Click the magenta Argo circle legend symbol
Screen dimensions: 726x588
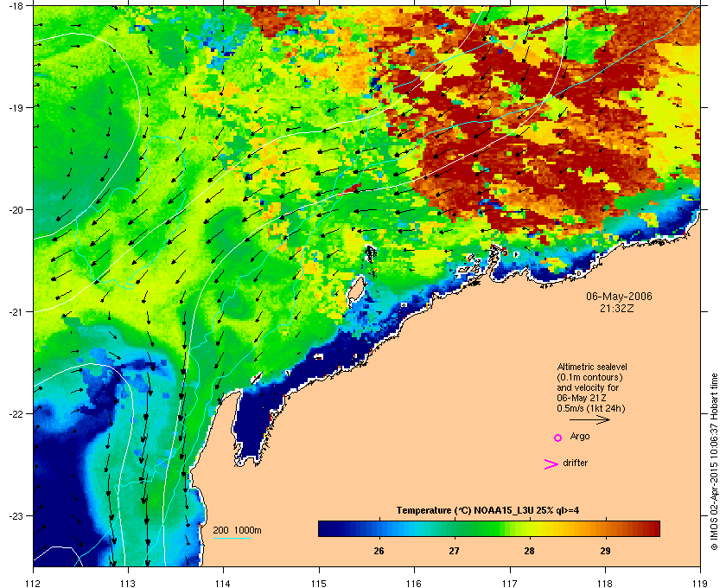tap(558, 438)
